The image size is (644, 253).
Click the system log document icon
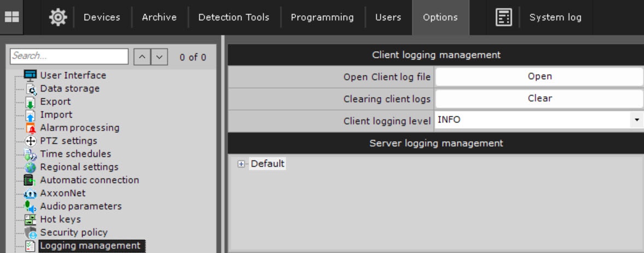[504, 17]
